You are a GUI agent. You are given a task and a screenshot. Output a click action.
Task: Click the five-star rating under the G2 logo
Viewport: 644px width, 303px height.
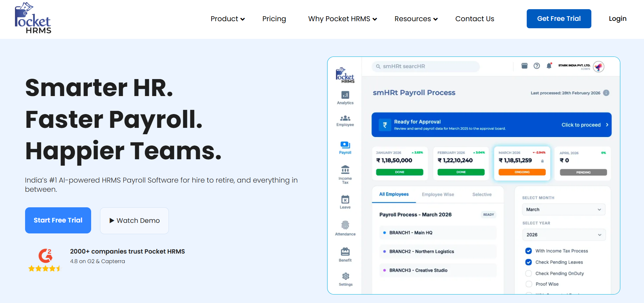pos(44,268)
